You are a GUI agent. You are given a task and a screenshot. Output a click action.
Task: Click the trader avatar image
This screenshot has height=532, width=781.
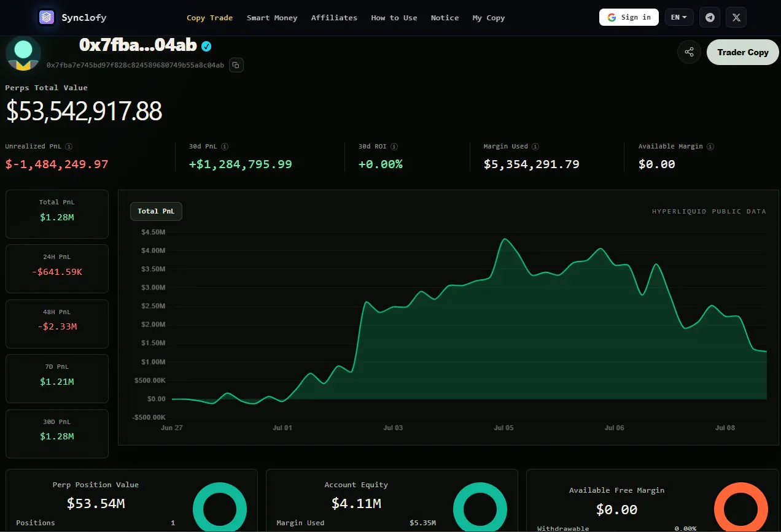(23, 53)
